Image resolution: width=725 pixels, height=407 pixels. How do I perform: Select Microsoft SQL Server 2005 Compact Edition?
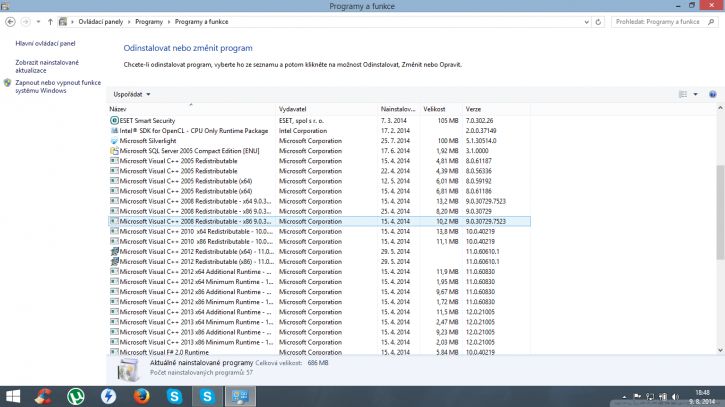click(319, 151)
